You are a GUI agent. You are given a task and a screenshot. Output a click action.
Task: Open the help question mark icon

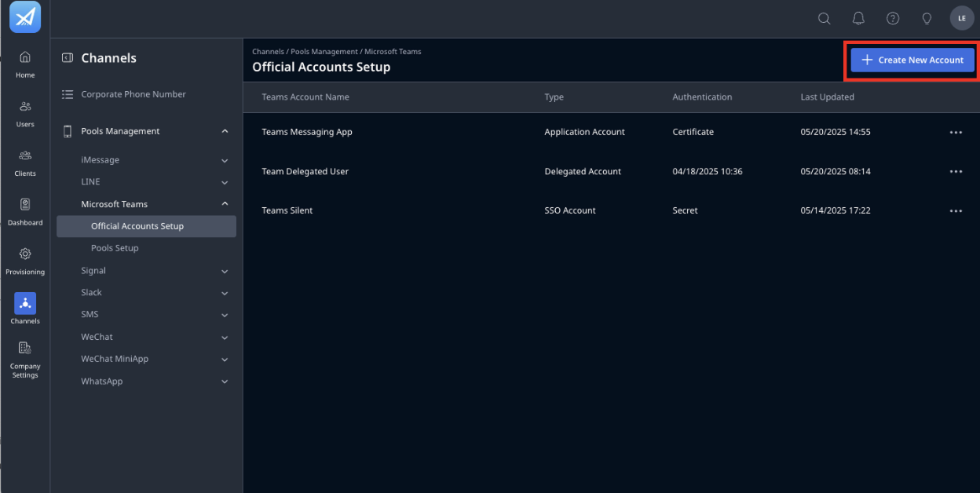click(x=893, y=18)
